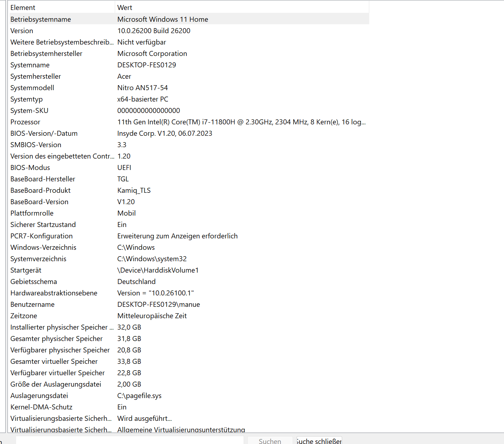Click the value 10.0.26200 Build 26200

click(x=154, y=31)
